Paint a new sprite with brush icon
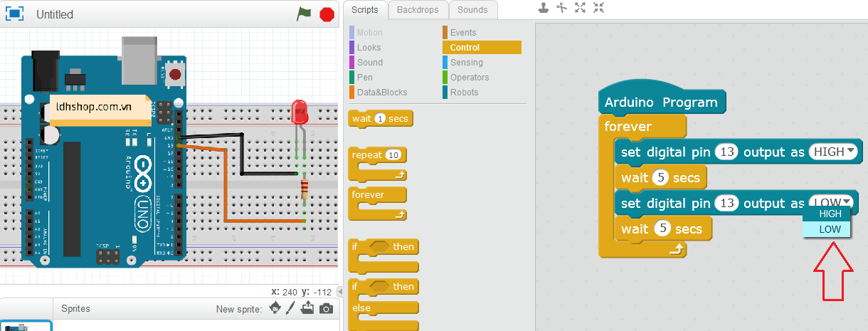The height and width of the screenshot is (331, 868). click(x=290, y=308)
